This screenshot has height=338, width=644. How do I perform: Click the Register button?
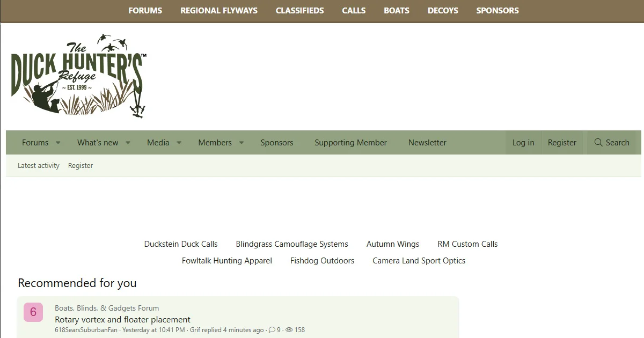coord(562,142)
